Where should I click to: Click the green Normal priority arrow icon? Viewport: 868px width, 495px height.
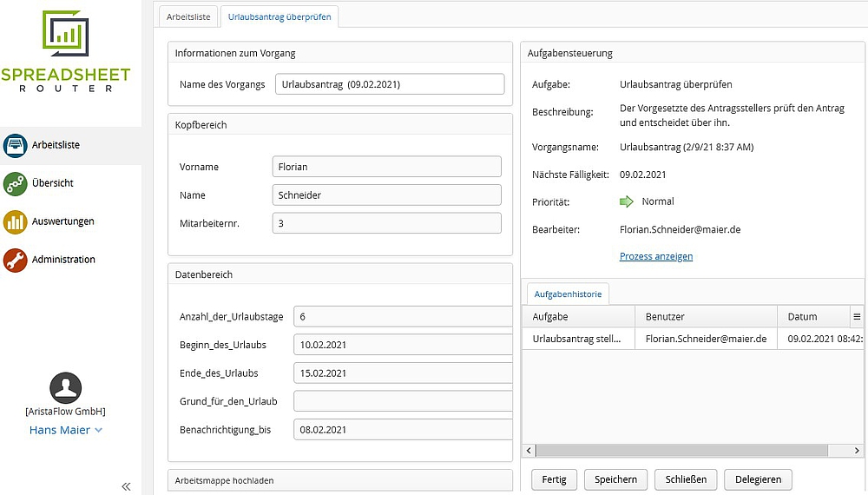point(626,201)
